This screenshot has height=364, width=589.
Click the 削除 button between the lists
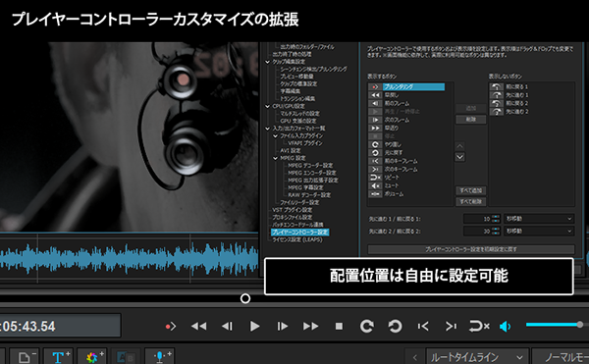click(471, 120)
